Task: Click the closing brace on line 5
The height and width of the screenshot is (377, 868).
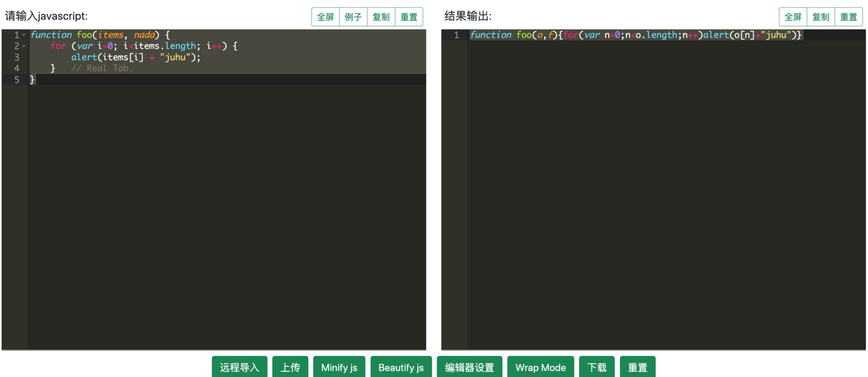Action: click(32, 80)
